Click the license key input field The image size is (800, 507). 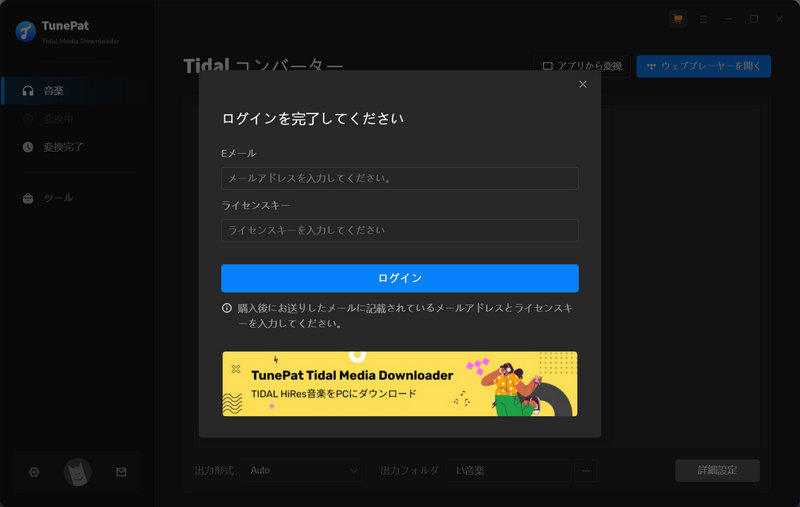point(399,230)
